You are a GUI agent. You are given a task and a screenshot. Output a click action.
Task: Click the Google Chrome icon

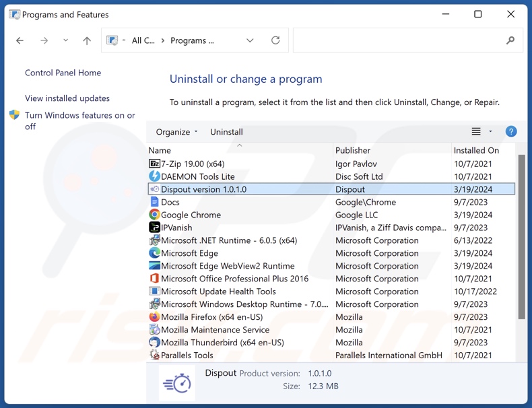[x=154, y=215]
